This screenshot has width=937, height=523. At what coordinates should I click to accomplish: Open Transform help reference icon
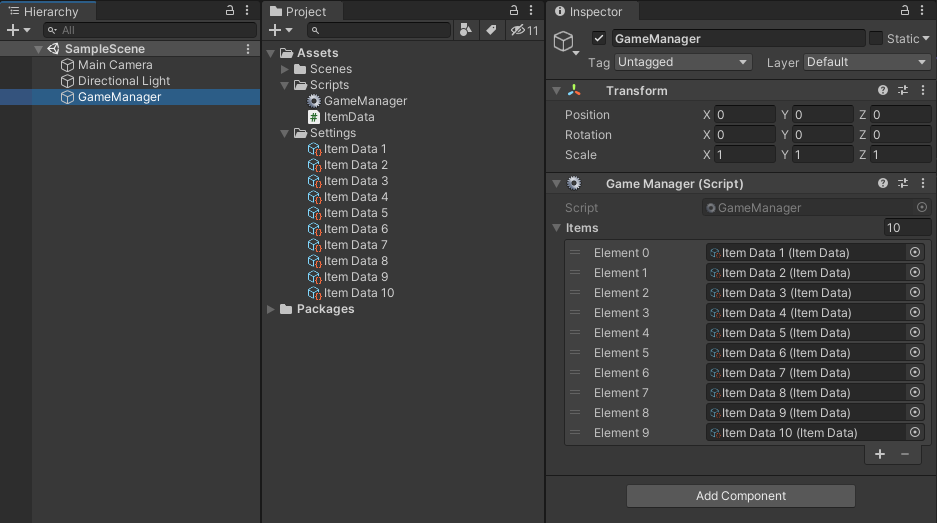(x=883, y=90)
